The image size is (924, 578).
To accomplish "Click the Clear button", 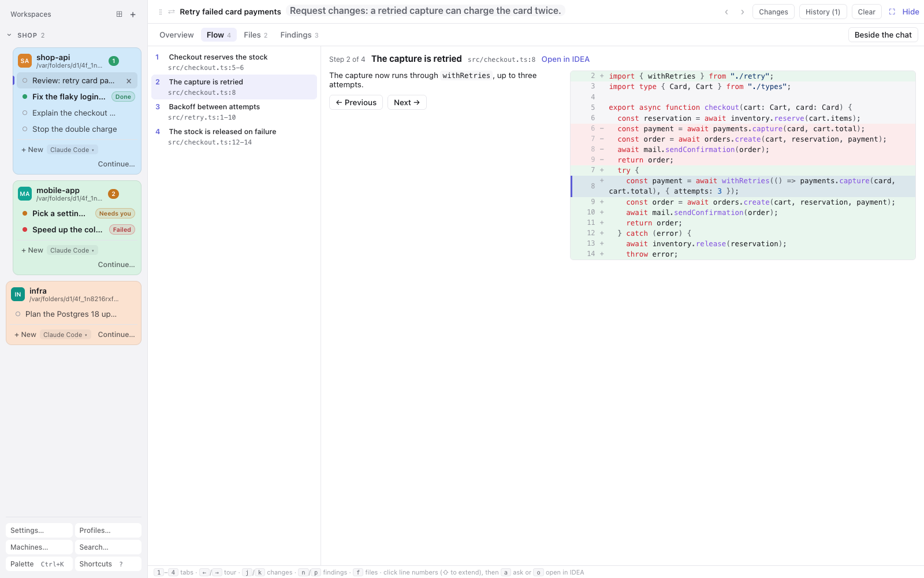I will pos(866,12).
